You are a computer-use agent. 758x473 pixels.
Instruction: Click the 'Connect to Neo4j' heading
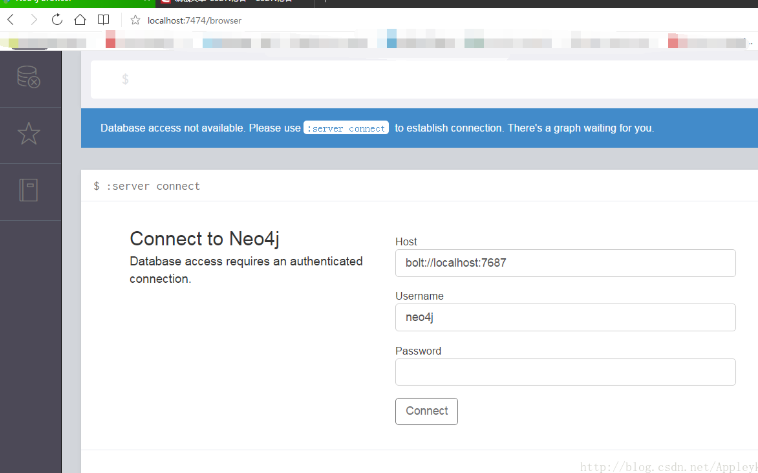(204, 239)
